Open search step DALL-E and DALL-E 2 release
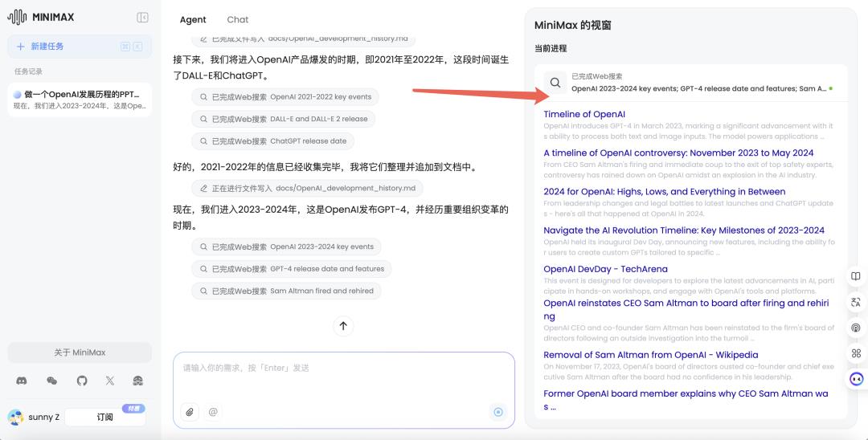This screenshot has height=440, width=868. (284, 119)
